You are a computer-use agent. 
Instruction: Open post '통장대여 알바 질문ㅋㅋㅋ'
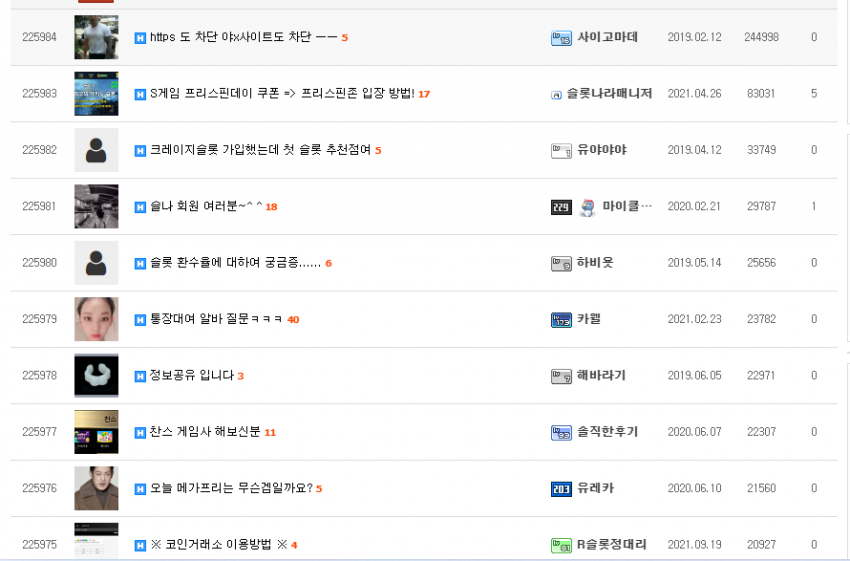216,319
